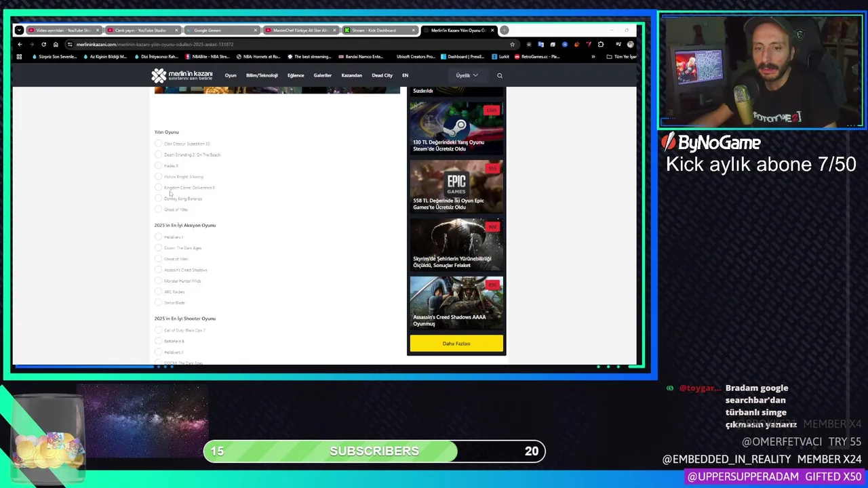Choose Donkey Kong Bananza radio button
This screenshot has width=868, height=488.
pyautogui.click(x=158, y=199)
